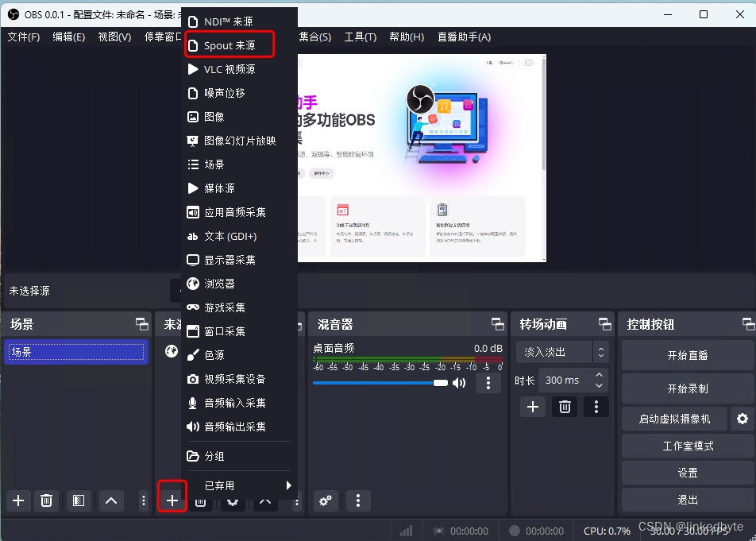Open the 编辑(E) menu
The width and height of the screenshot is (756, 541).
click(69, 37)
